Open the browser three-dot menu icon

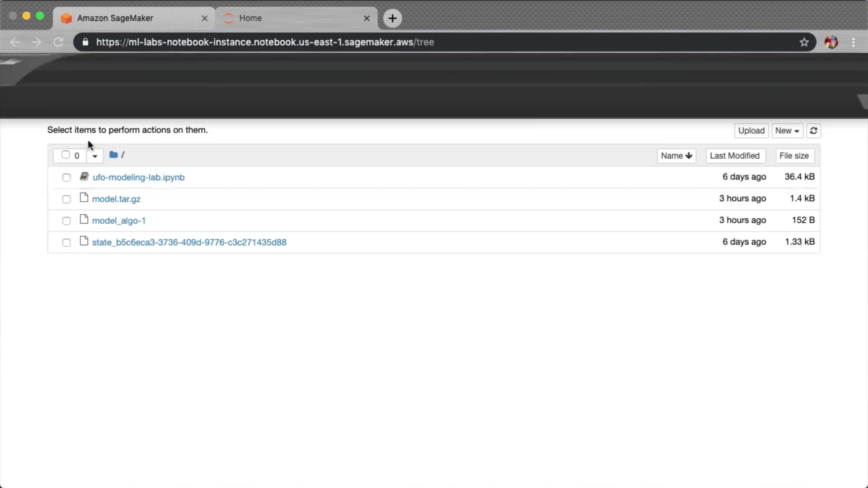pyautogui.click(x=853, y=42)
